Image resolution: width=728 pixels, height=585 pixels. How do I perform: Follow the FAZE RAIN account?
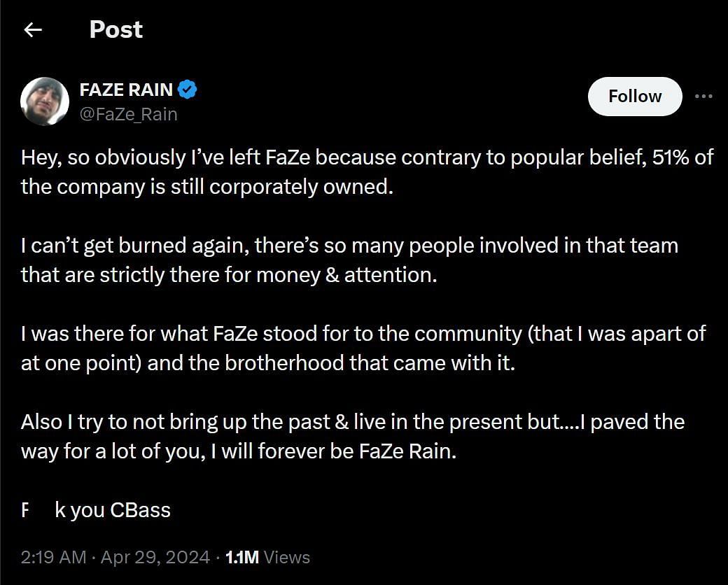pyautogui.click(x=634, y=97)
